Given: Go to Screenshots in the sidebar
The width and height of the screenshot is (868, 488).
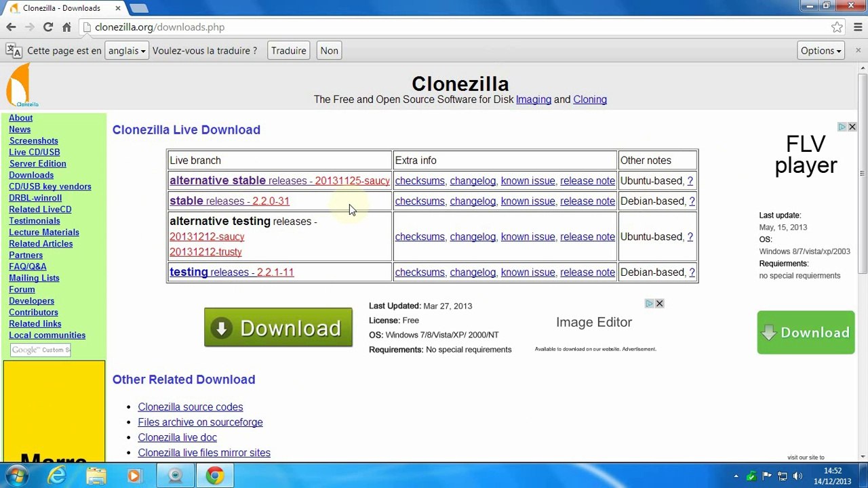Looking at the screenshot, I should [x=33, y=141].
